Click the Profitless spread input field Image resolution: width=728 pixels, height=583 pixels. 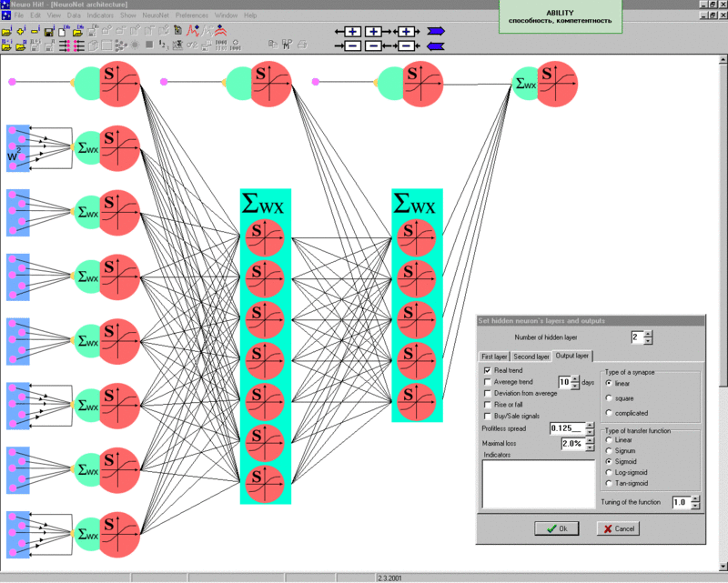[x=567, y=428]
